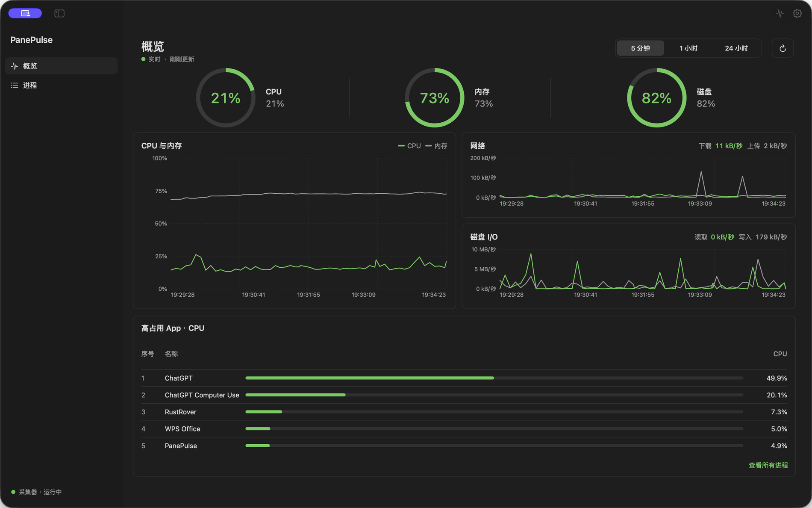The height and width of the screenshot is (508, 812).
Task: Click the CPU 与内存 chart title
Action: (x=162, y=146)
